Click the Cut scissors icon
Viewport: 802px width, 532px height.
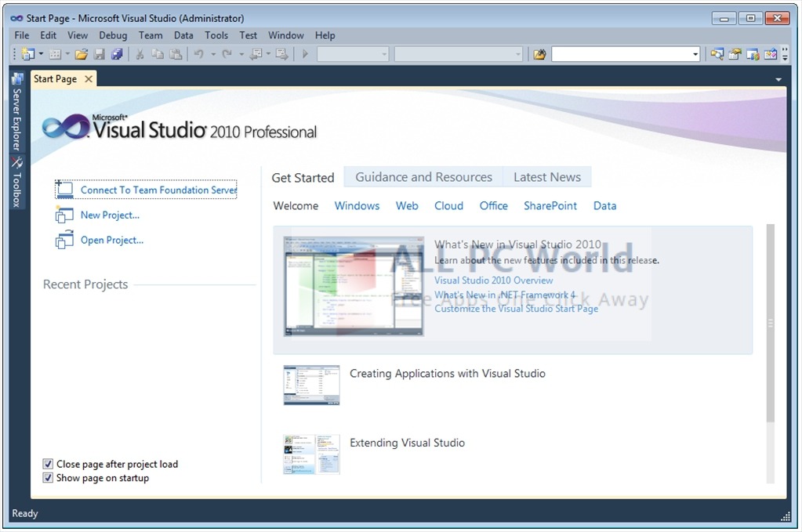pos(140,53)
